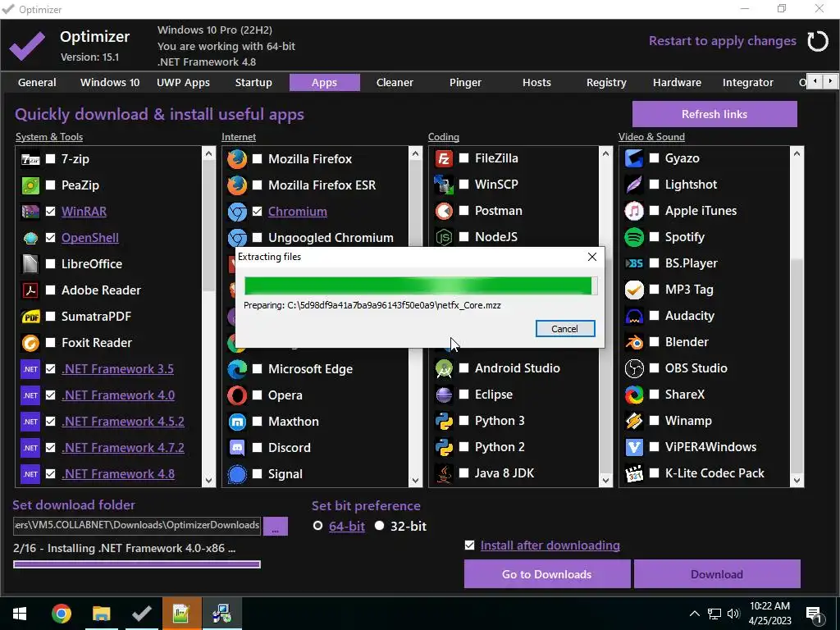
Task: Check the NodeJS checkbox
Action: click(x=464, y=237)
